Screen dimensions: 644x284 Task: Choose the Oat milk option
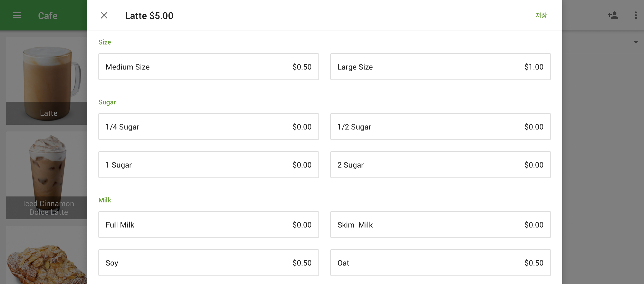pos(440,263)
